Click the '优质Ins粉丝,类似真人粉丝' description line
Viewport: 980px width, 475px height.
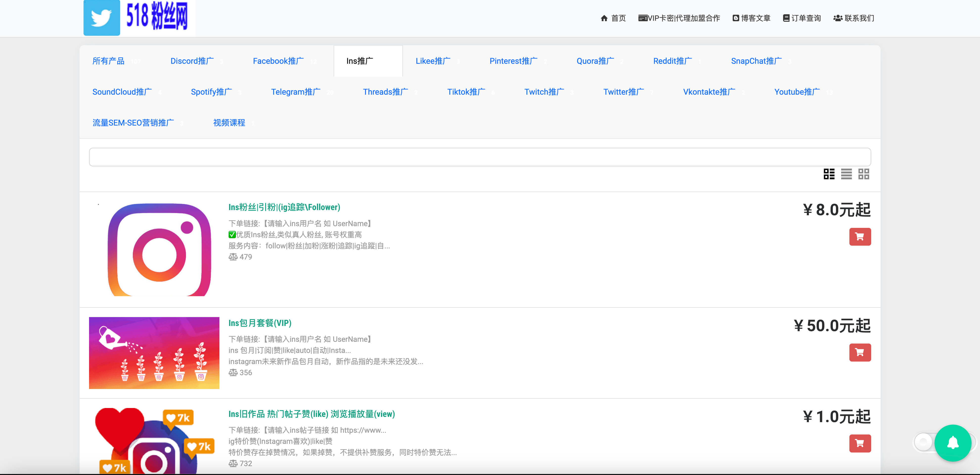(295, 235)
